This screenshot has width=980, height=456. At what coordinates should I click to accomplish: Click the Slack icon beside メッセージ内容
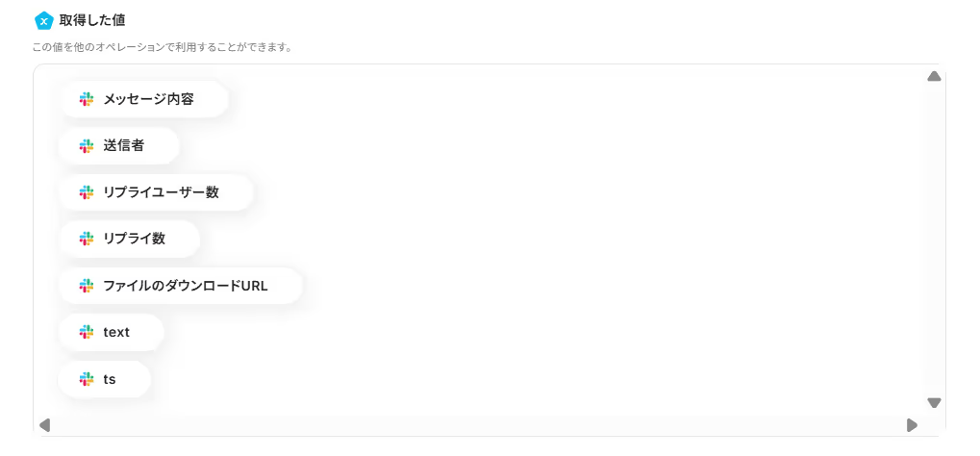(x=87, y=99)
